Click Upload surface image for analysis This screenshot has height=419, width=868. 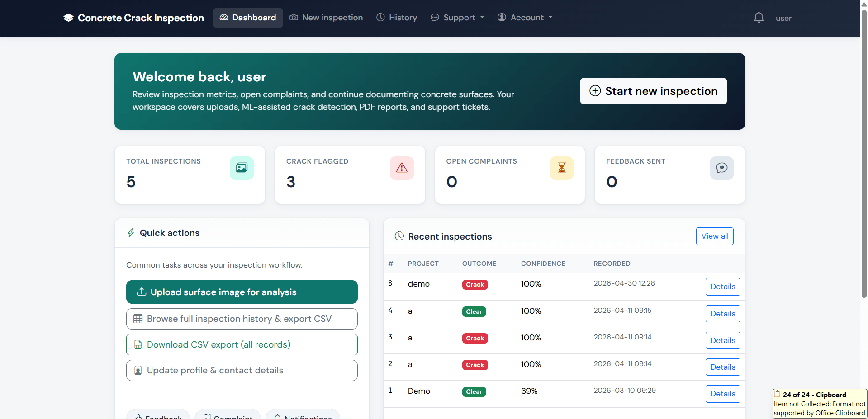[x=242, y=292]
